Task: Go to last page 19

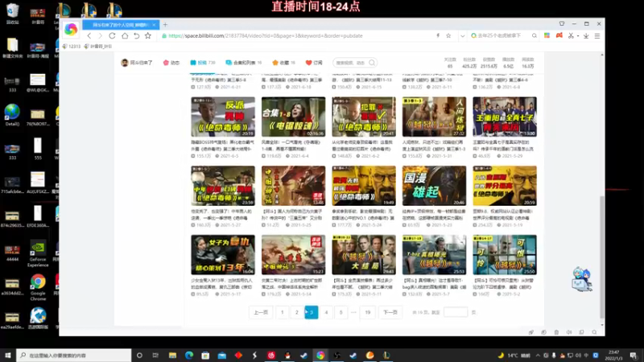Action: (368, 312)
